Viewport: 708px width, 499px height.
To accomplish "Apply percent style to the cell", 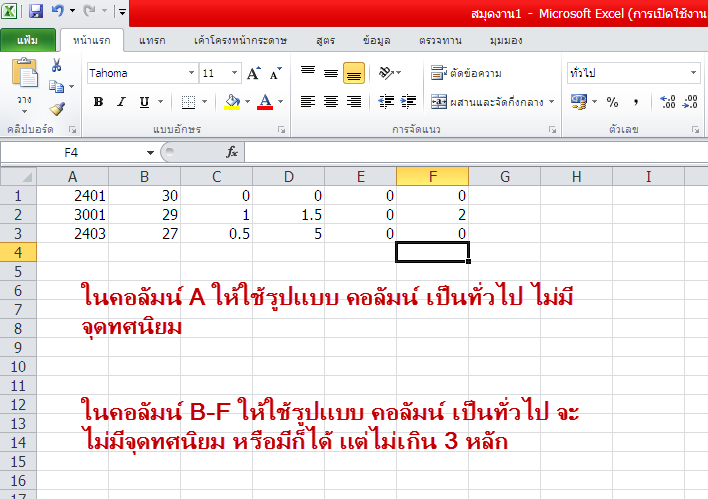I will click(612, 102).
